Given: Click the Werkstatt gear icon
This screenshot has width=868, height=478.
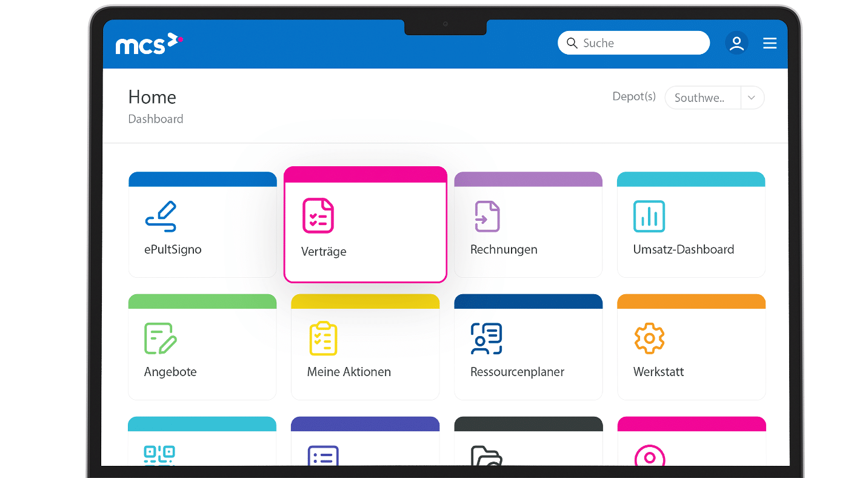Looking at the screenshot, I should click(x=649, y=338).
